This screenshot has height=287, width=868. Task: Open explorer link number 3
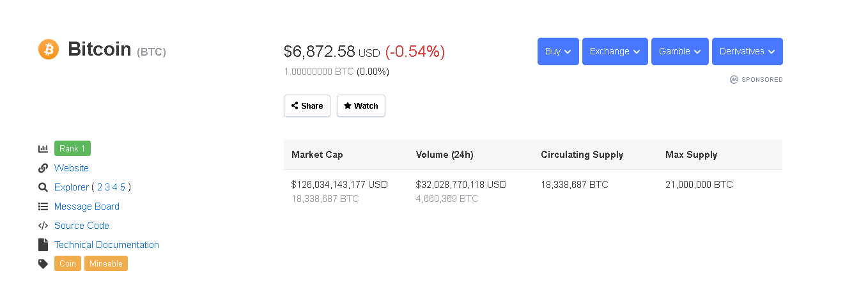(107, 187)
